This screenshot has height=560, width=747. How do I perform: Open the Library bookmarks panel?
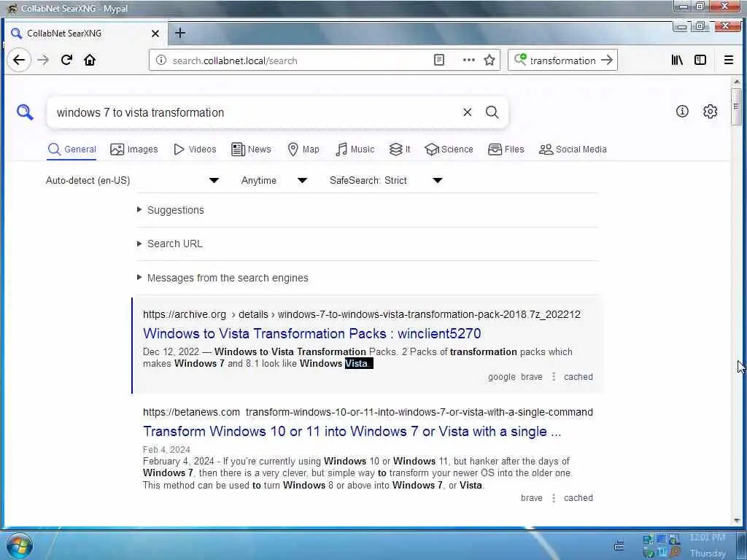tap(677, 60)
